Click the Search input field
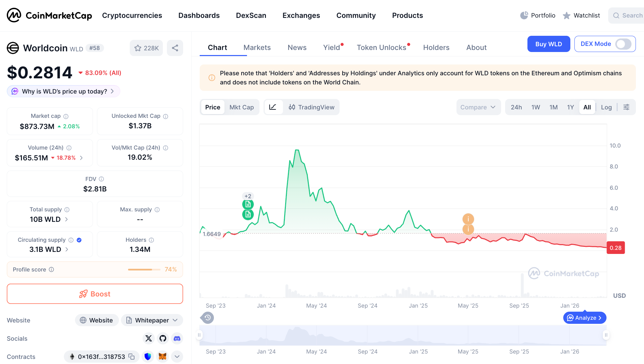This screenshot has width=644, height=364. click(629, 16)
